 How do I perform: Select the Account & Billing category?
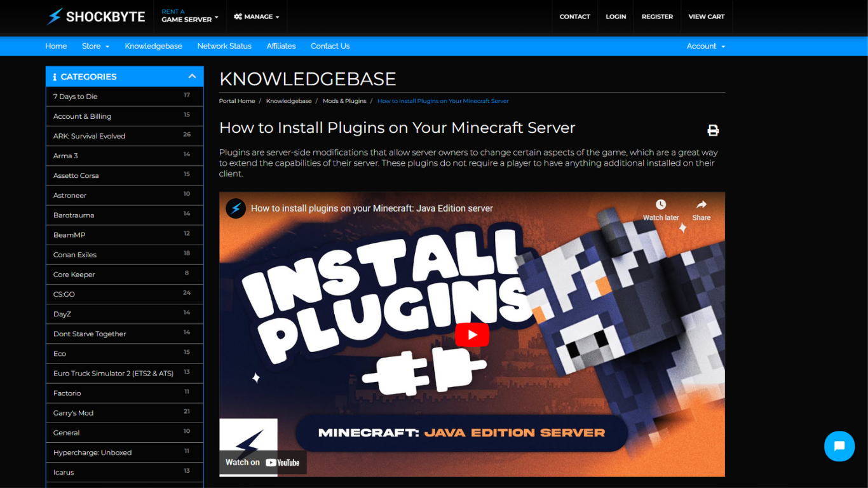click(125, 116)
